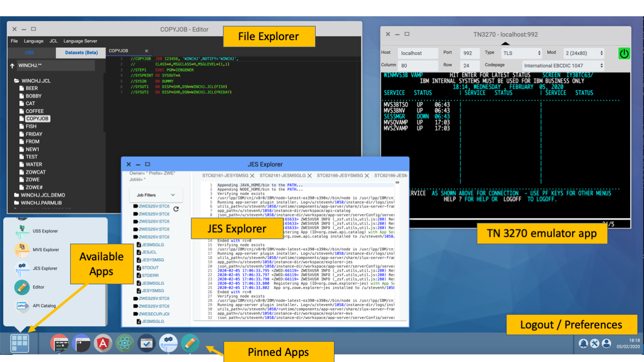Click the notifications bell in the taskbar
The width and height of the screenshot is (644, 362).
coord(583,343)
